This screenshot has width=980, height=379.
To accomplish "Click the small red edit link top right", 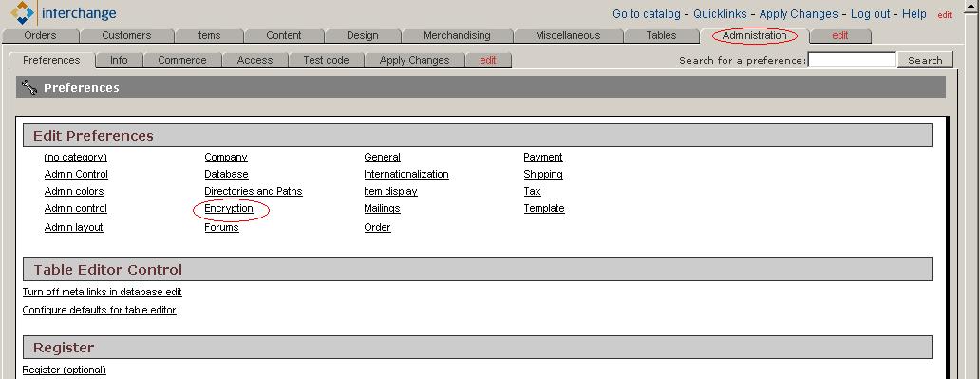I will tap(944, 15).
